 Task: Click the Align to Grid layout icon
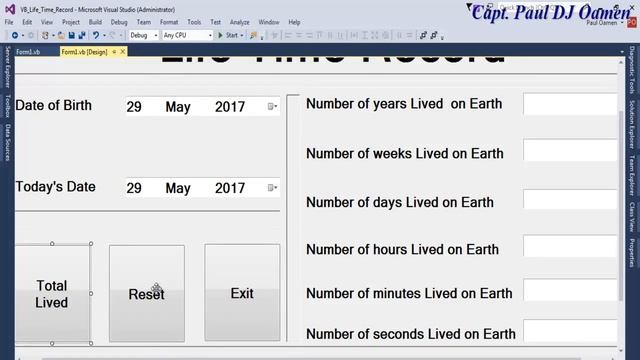click(x=275, y=36)
